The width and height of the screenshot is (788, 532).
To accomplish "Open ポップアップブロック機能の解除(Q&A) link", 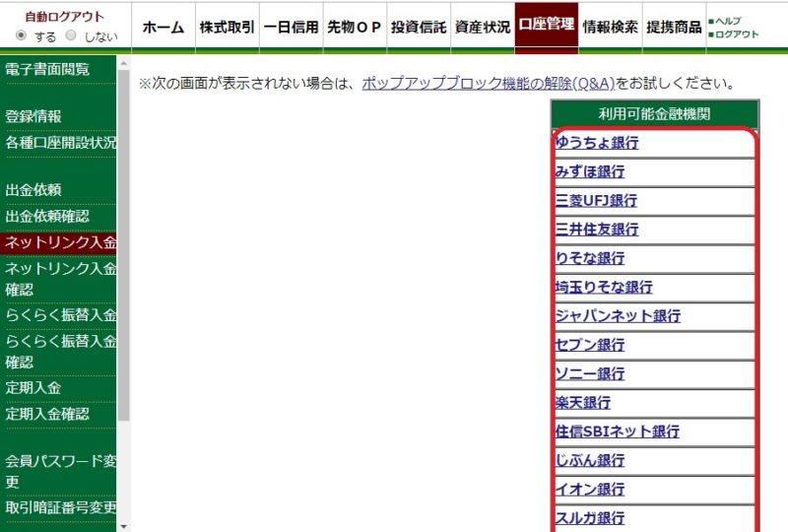I will tap(488, 83).
